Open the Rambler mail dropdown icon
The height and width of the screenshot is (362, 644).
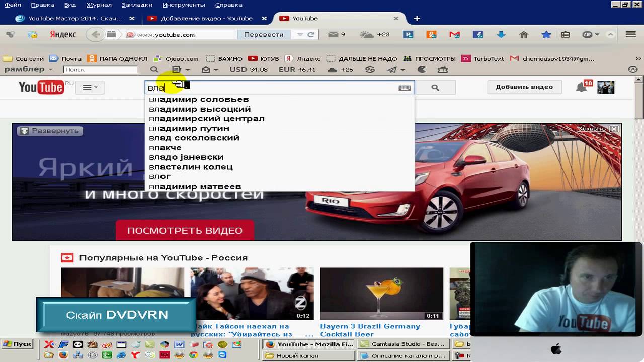pos(209,70)
